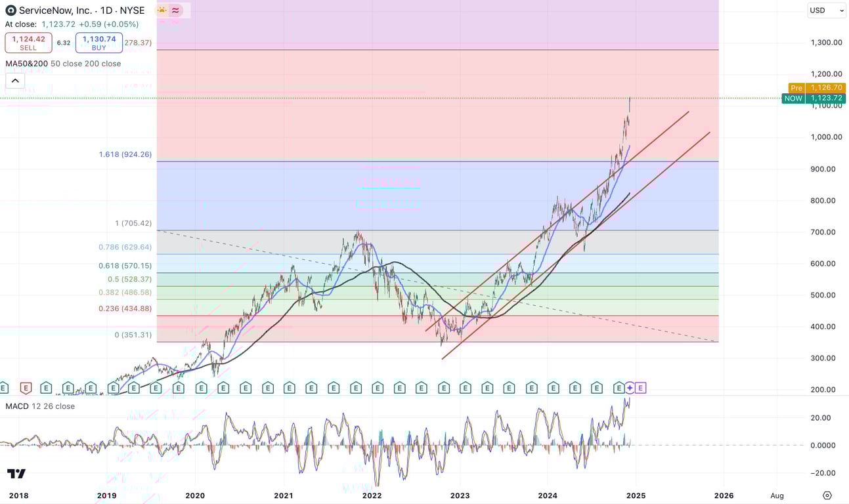Click the 2020 time axis label
Screen dimensions: 849x504
pyautogui.click(x=195, y=495)
